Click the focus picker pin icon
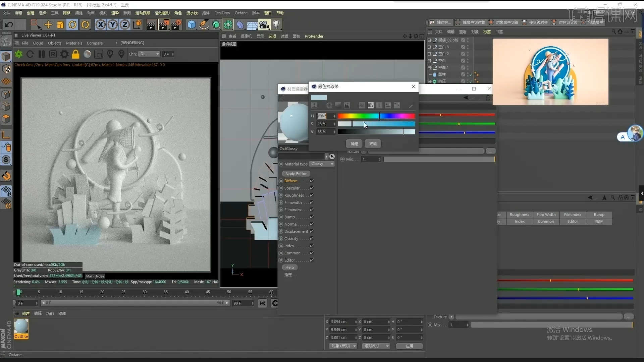The image size is (644, 362). point(110,54)
